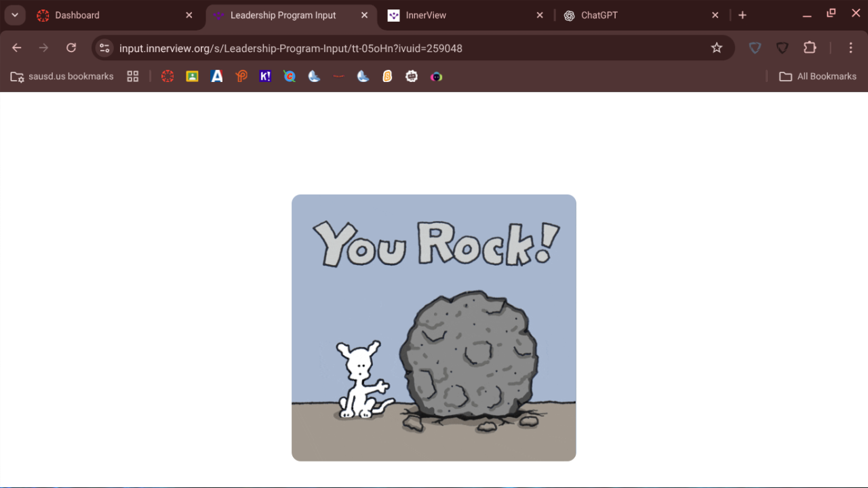Open the Google Classroom bookmark
Image resolution: width=868 pixels, height=488 pixels.
[192, 77]
